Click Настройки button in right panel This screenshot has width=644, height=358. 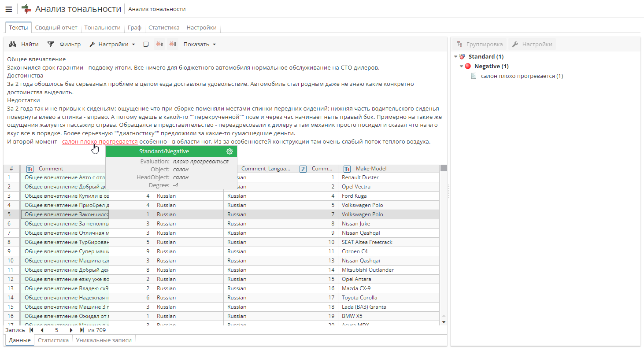click(532, 44)
